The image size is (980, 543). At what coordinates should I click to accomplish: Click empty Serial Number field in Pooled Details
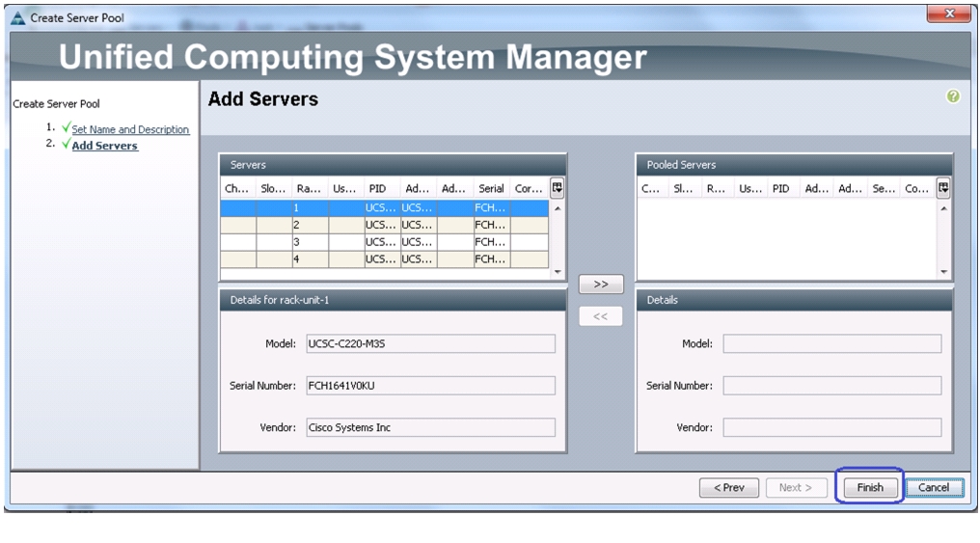tap(831, 386)
